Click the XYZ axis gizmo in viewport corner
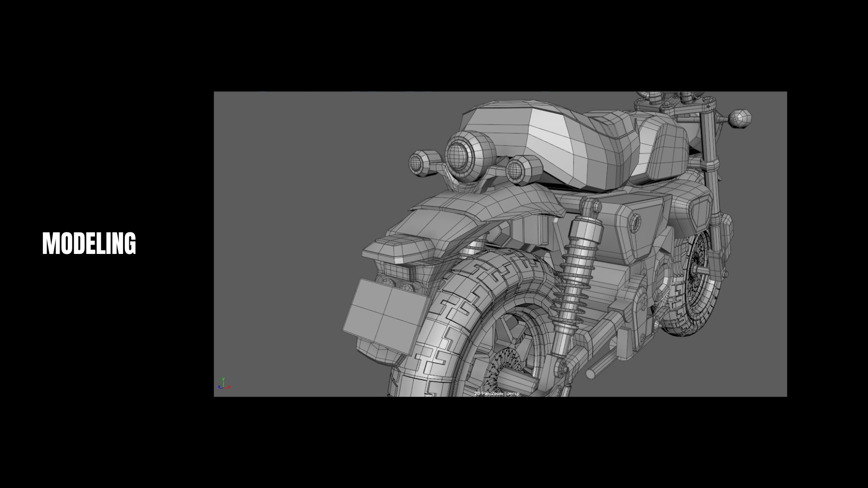 coord(223,384)
